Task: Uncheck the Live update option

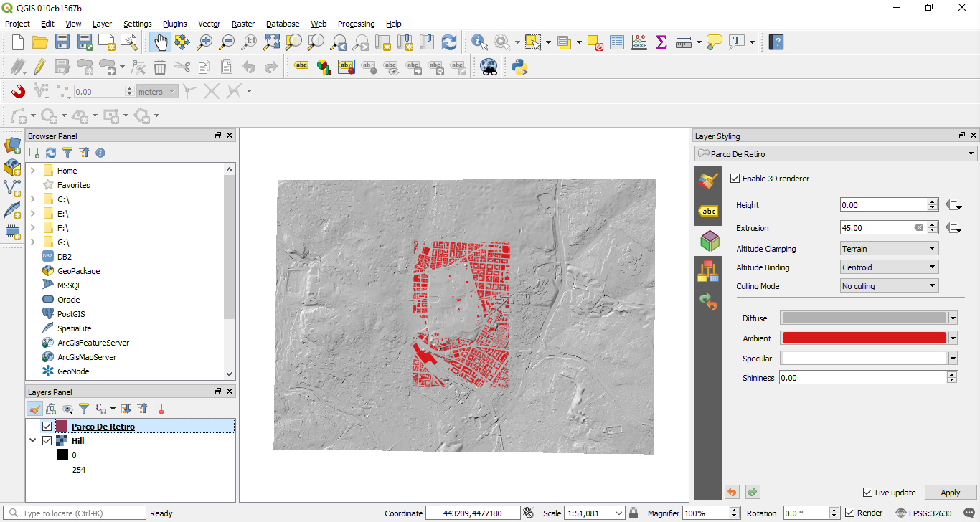Action: click(x=868, y=493)
